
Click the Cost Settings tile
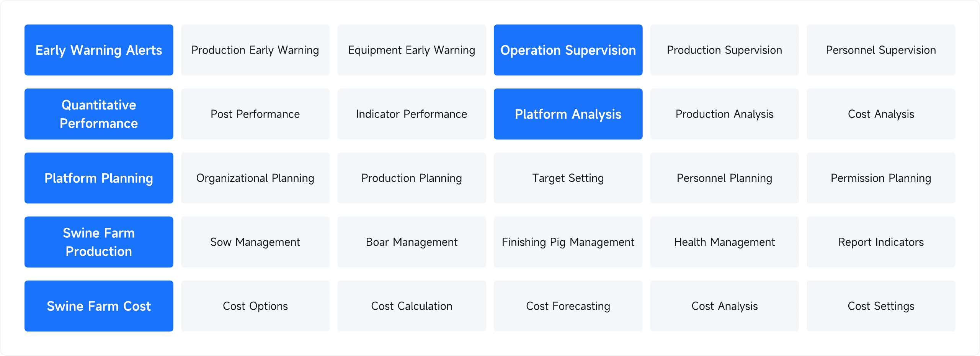point(881,306)
